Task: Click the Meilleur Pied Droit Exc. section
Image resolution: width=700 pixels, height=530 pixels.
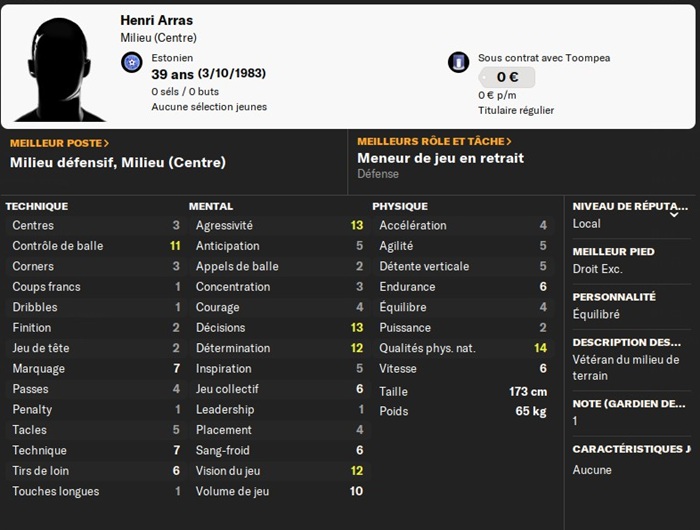Action: (x=631, y=261)
